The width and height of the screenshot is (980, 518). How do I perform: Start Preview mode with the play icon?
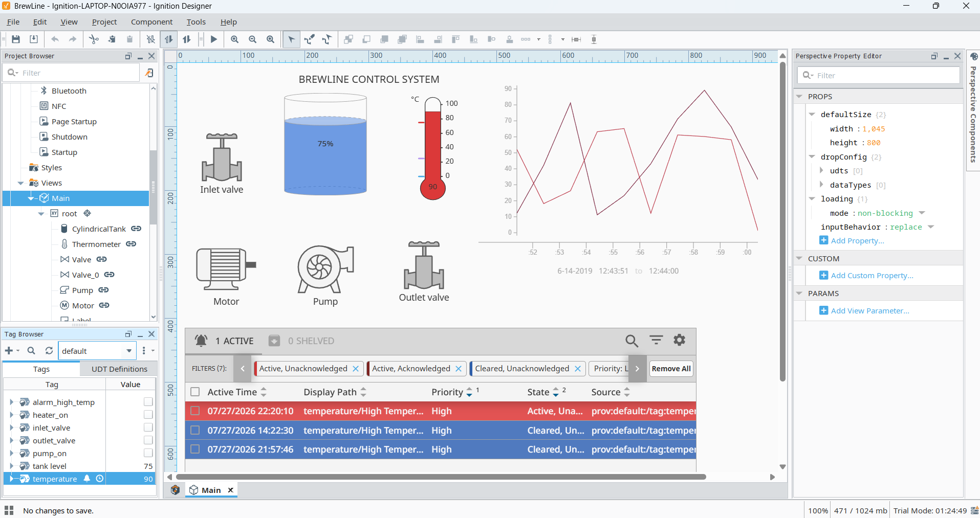(214, 39)
